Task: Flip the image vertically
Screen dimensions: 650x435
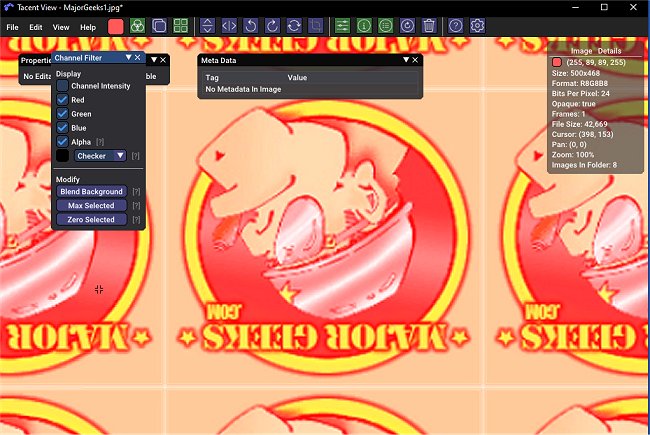Action: tap(207, 26)
